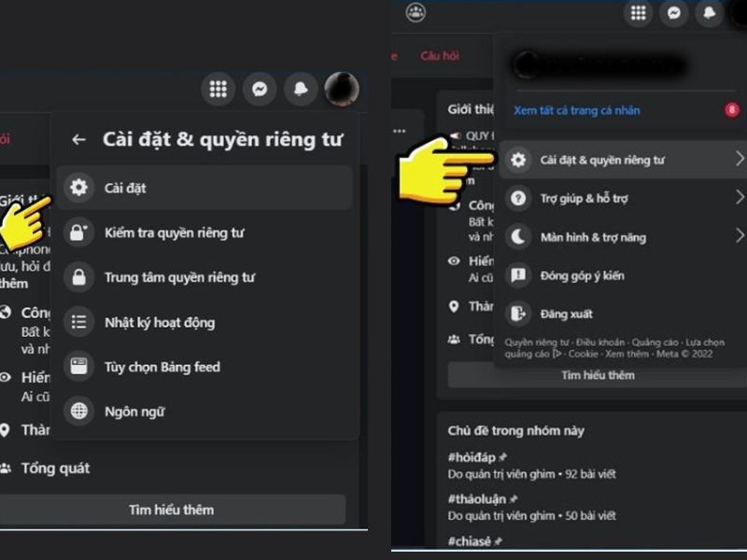Open Messenger icon in left panel header
747x560 pixels.
click(x=260, y=89)
